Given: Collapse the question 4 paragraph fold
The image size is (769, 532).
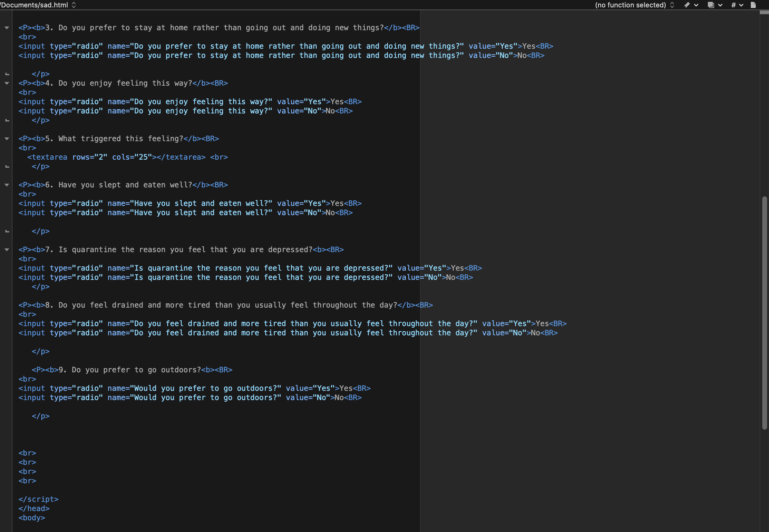Looking at the screenshot, I should (7, 83).
